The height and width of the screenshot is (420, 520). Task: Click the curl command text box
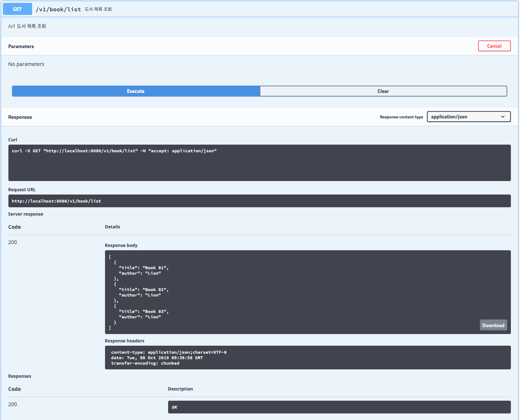259,163
